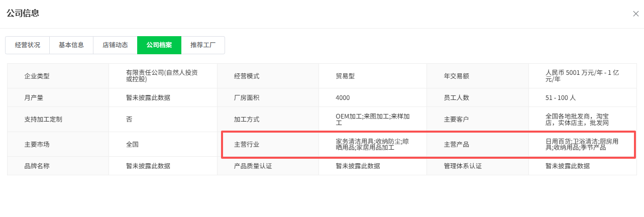Open the 基本信息 tab
The height and width of the screenshot is (217, 644).
[71, 45]
